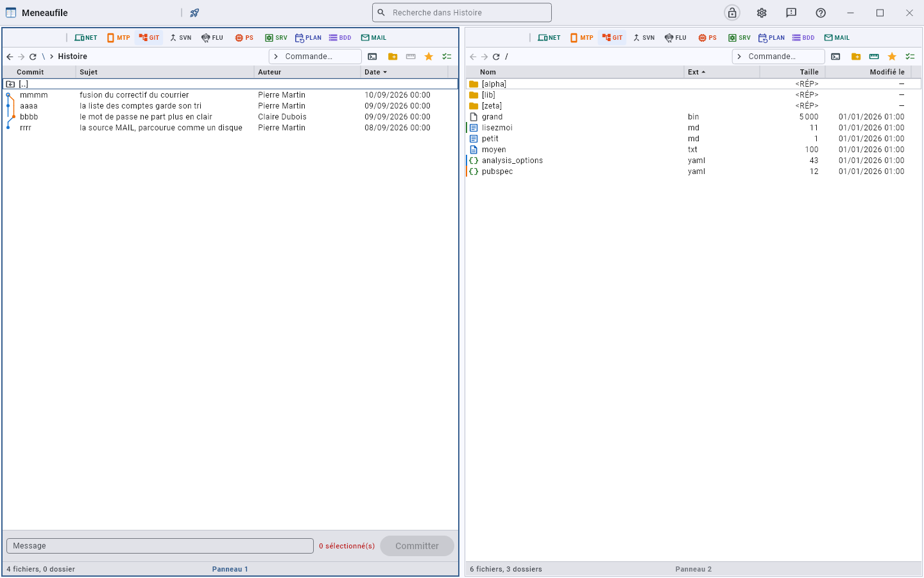Sort right panel by Ext column

tap(722, 72)
